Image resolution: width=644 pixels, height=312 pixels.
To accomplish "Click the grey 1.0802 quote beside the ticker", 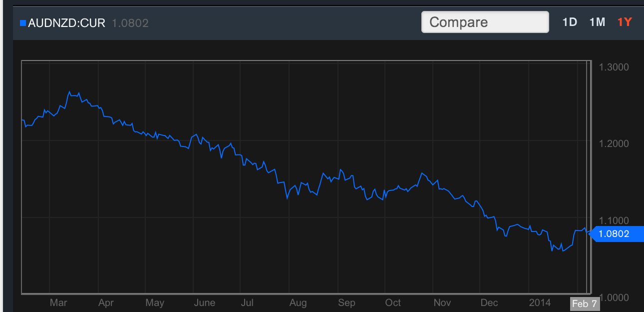I will [x=130, y=23].
